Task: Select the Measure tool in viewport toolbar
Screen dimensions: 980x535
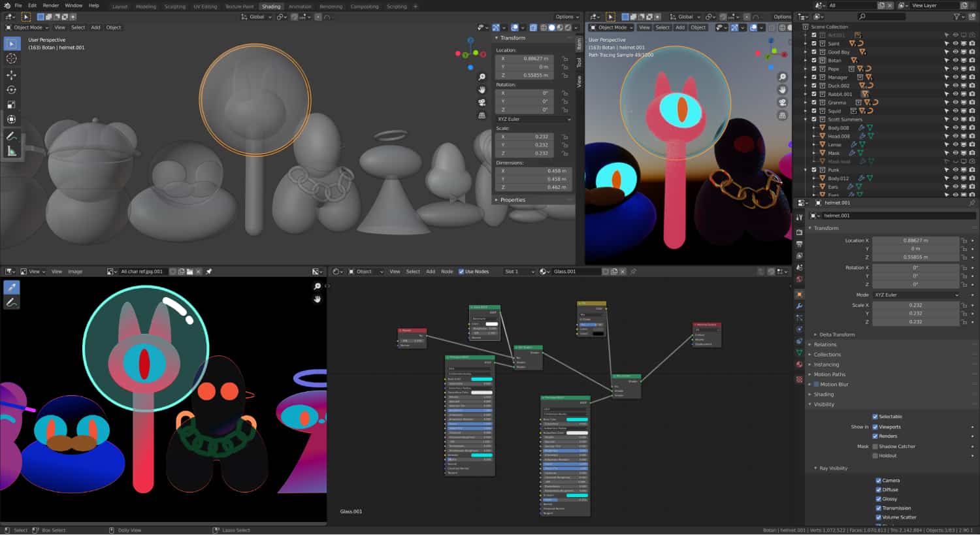Action: (x=11, y=152)
